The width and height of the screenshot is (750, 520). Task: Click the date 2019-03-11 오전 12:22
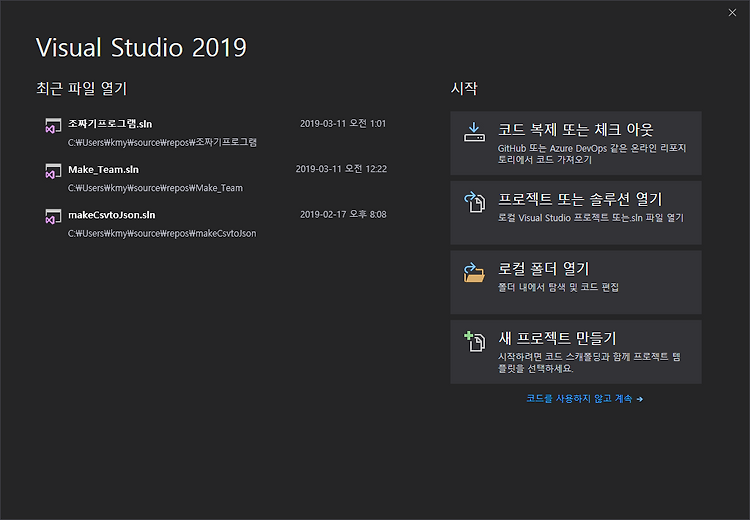(341, 169)
